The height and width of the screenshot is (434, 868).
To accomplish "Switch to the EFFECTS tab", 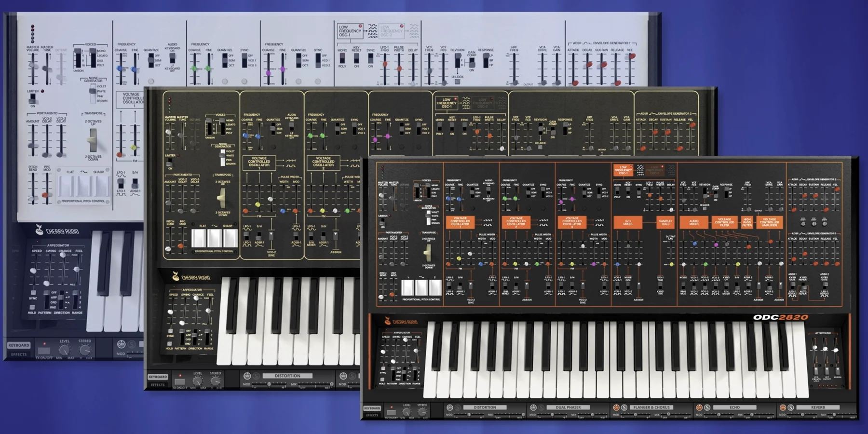I will coord(372,415).
